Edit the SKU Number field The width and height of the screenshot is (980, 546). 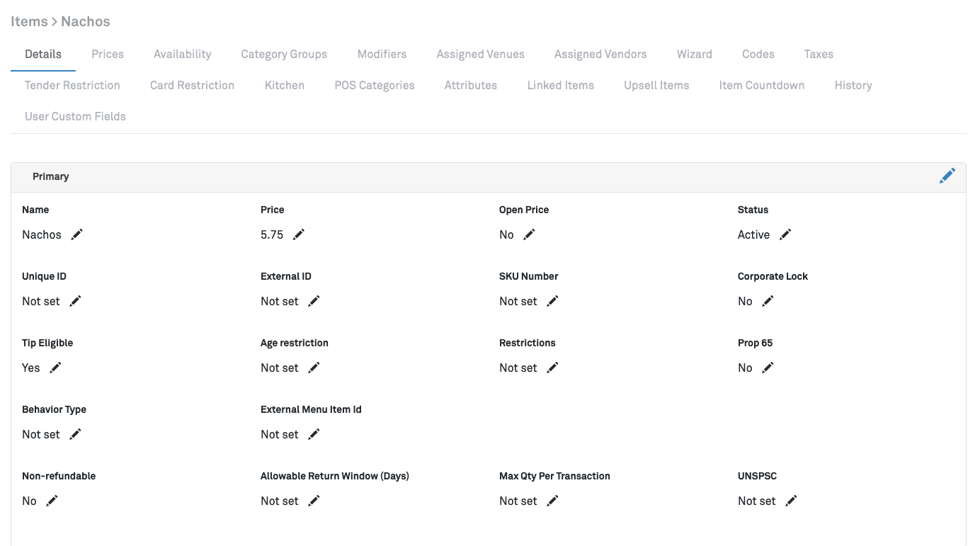[552, 301]
